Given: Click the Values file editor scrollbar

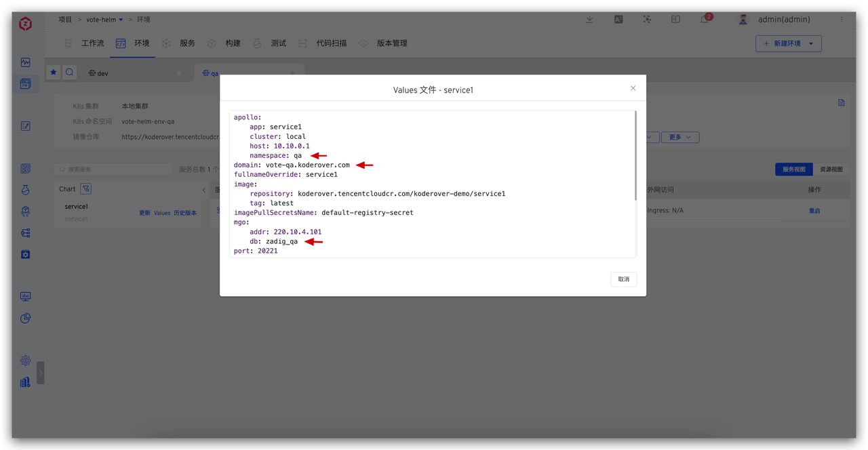Looking at the screenshot, I should pyautogui.click(x=635, y=156).
